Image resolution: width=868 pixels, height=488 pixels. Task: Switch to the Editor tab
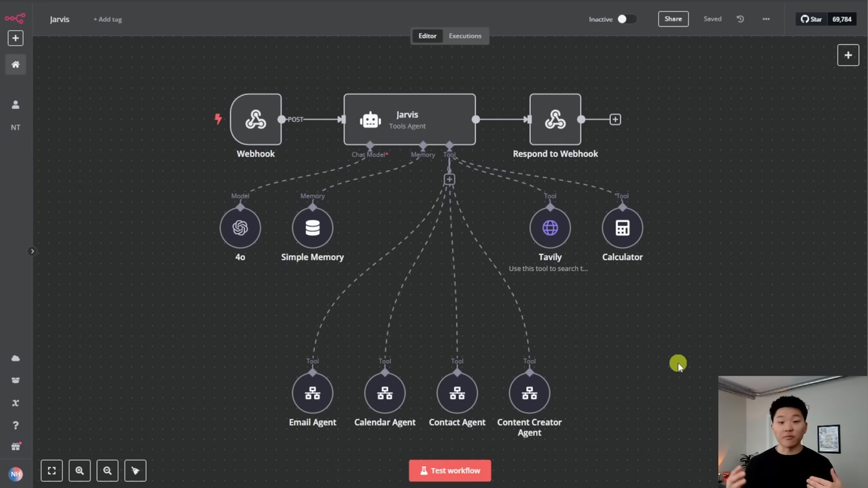coord(428,36)
